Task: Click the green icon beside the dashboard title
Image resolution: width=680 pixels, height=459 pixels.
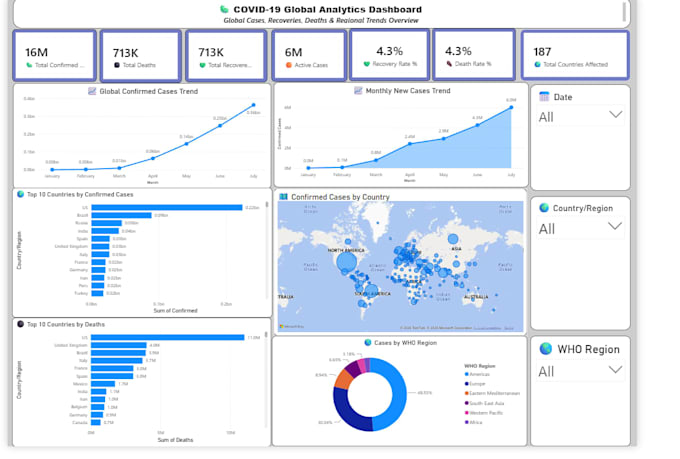Action: 224,9
